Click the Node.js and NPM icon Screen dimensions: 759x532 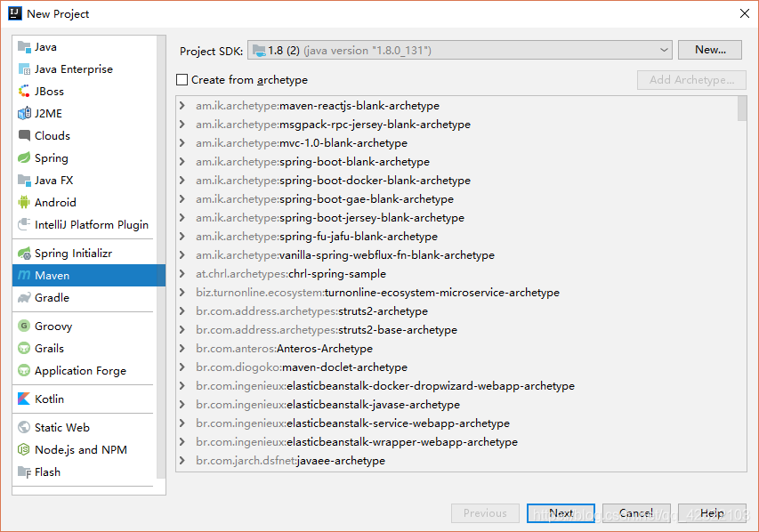(24, 449)
